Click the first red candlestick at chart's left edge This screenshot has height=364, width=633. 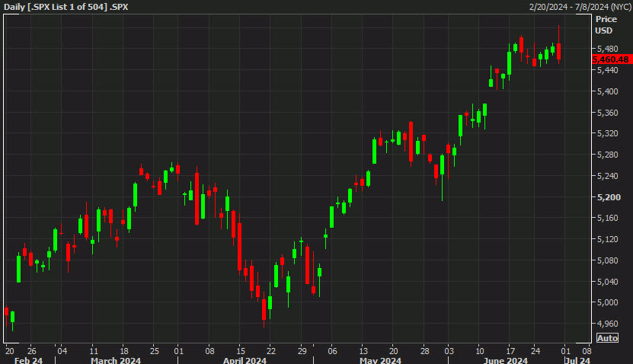coord(6,311)
